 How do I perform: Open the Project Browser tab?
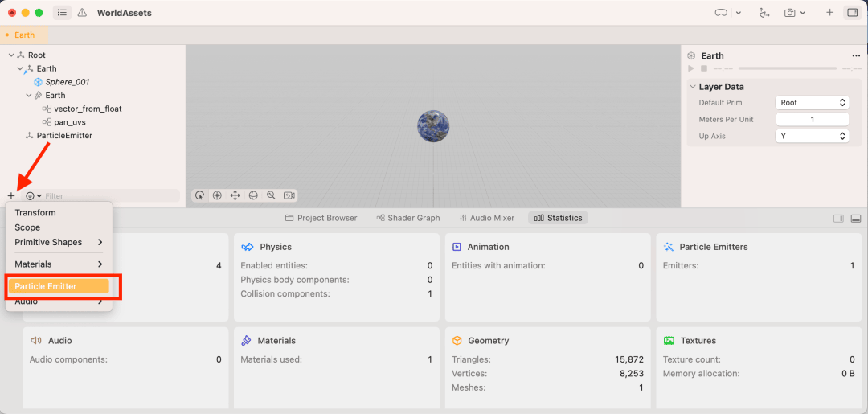tap(321, 218)
